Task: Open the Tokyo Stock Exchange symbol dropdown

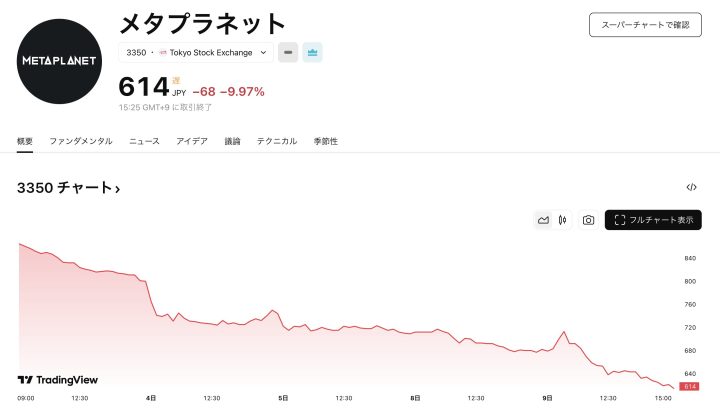Action: 196,52
